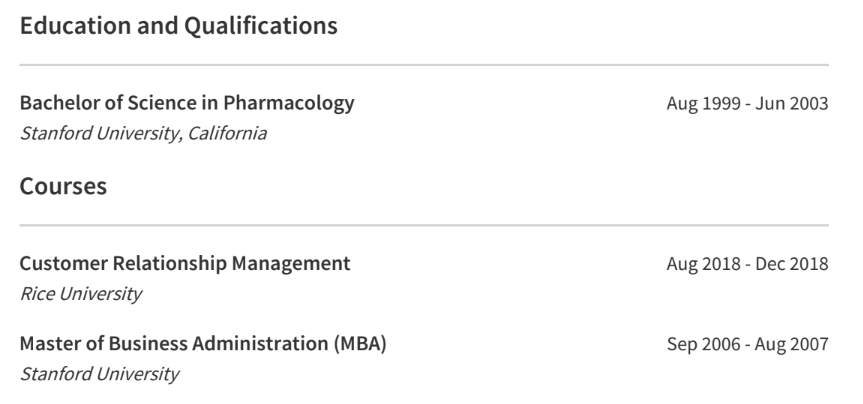863x404 pixels.
Task: Click the divider line below Courses heading
Action: (424, 226)
